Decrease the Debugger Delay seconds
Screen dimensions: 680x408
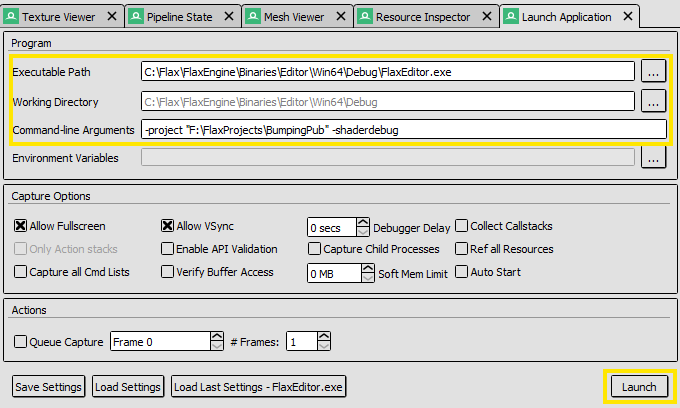pyautogui.click(x=363, y=232)
